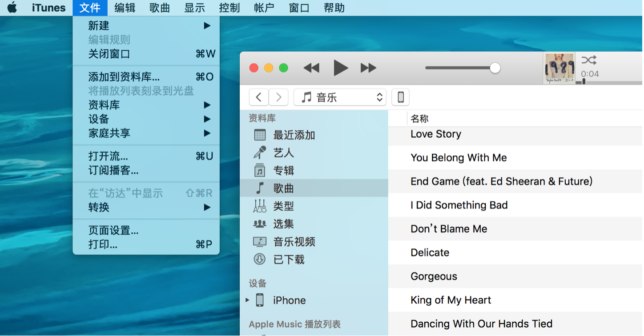
Task: Open the 专辑 album icon in sidebar
Action: tap(260, 170)
